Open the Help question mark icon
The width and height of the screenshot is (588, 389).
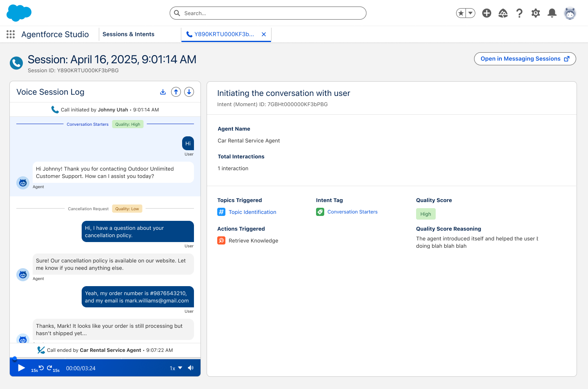click(x=519, y=13)
